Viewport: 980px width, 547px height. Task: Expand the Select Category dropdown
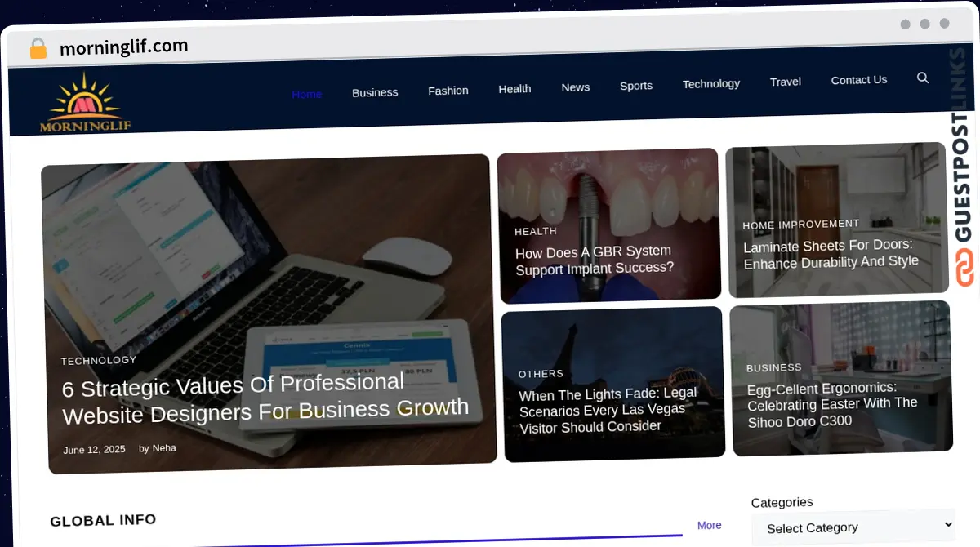point(853,527)
